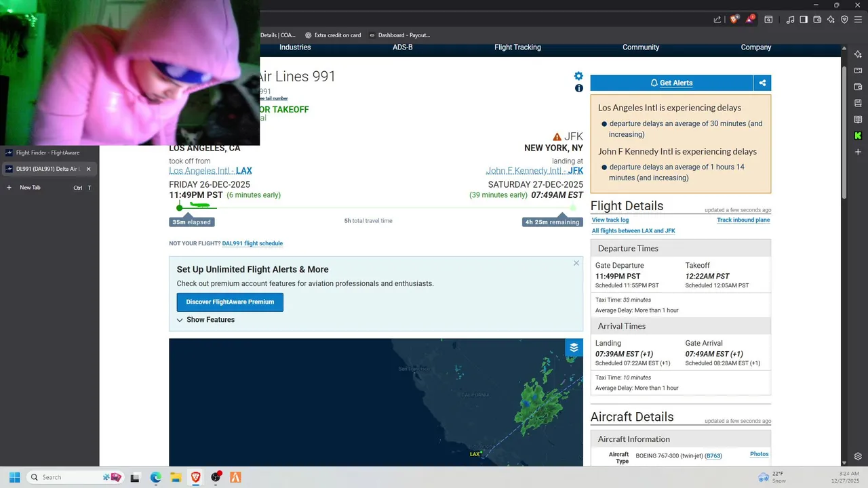Open the Company menu
The image size is (868, 488).
(756, 47)
